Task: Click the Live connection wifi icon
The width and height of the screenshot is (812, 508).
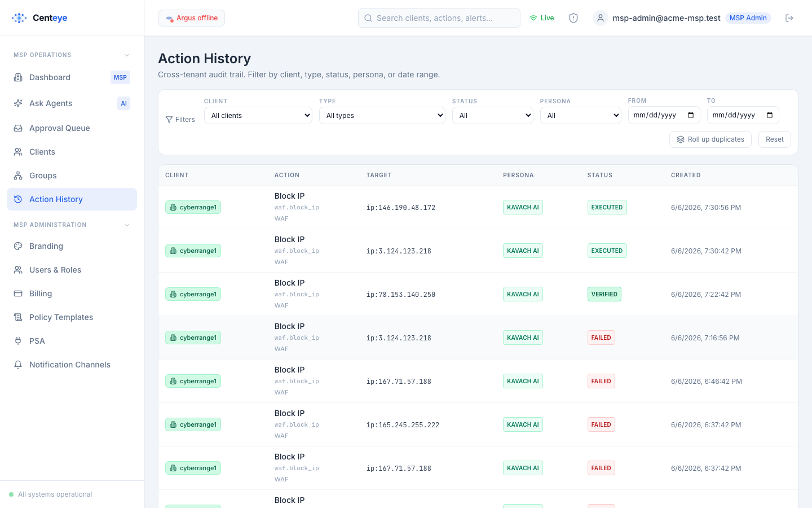Action: (x=533, y=18)
